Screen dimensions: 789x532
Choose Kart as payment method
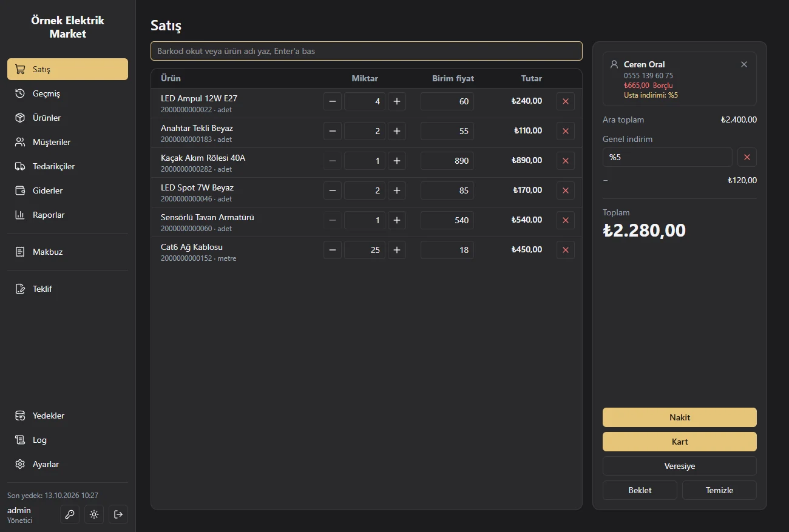point(680,442)
